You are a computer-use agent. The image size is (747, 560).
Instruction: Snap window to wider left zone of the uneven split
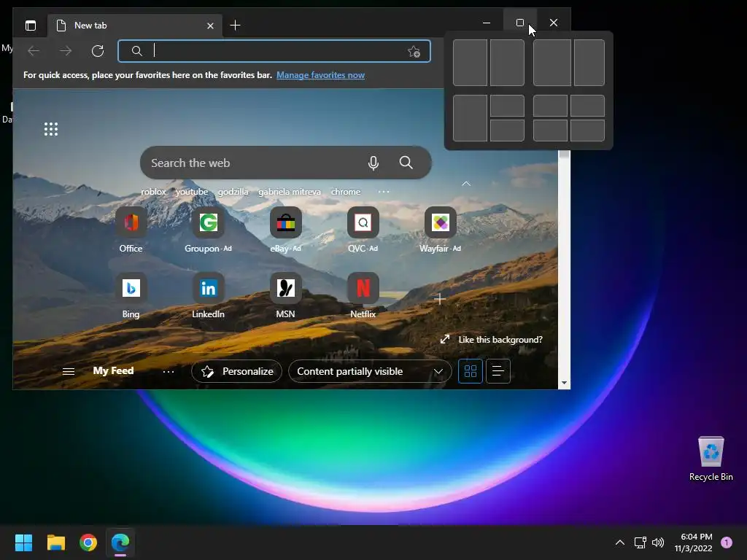coord(551,63)
